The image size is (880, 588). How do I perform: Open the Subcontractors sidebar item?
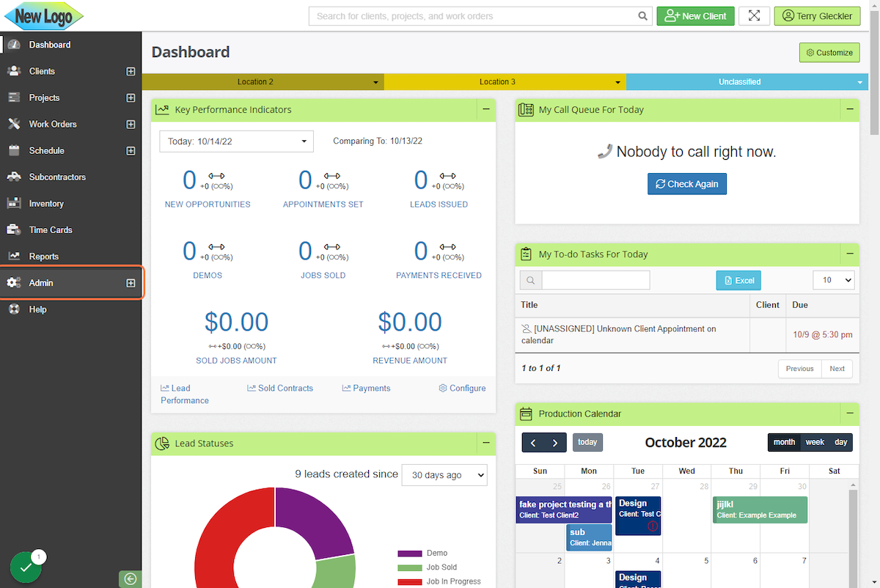(57, 177)
